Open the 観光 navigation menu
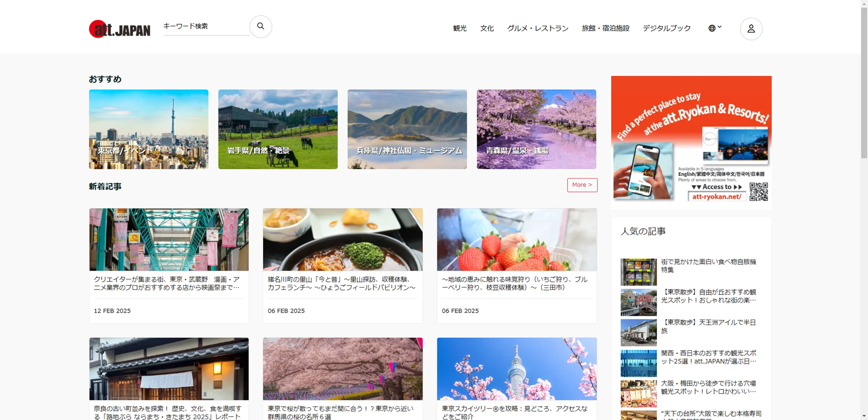Viewport: 868px width, 420px height. click(459, 28)
